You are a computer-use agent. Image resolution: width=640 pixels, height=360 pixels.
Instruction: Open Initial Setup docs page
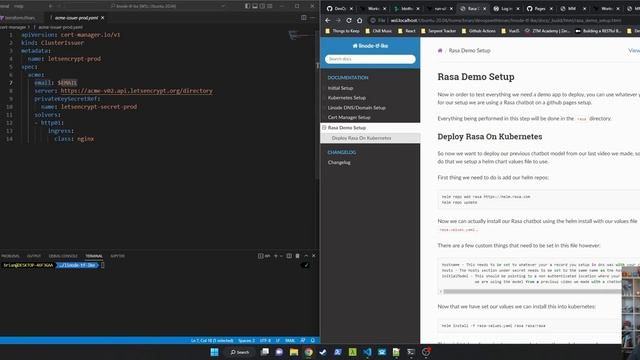[x=340, y=88]
